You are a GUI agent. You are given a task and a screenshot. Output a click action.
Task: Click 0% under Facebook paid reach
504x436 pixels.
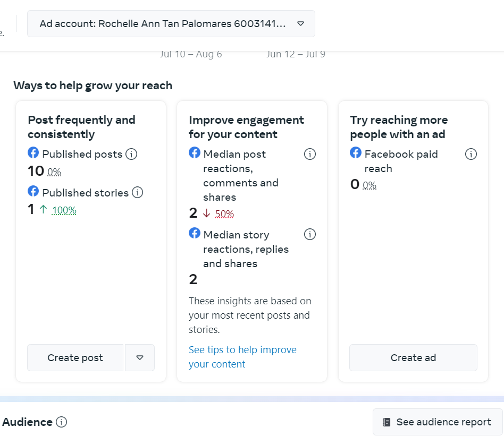point(369,185)
